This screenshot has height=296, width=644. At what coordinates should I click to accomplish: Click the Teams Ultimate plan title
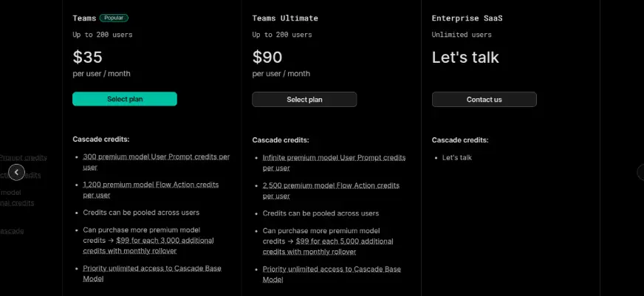[285, 18]
